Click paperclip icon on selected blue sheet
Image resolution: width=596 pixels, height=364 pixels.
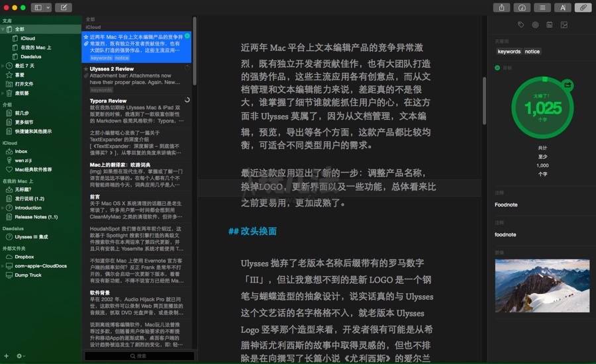click(86, 44)
